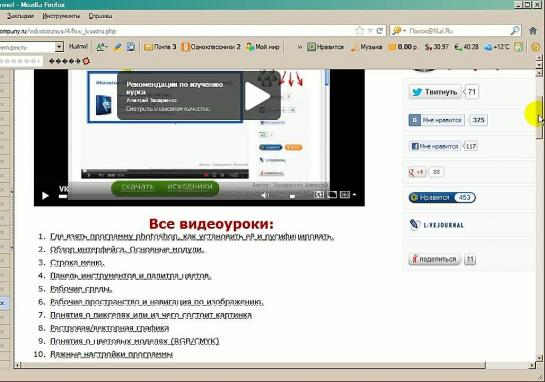The height and width of the screenshot is (382, 545).
Task: Click the Firefox home icon
Action: click(533, 31)
